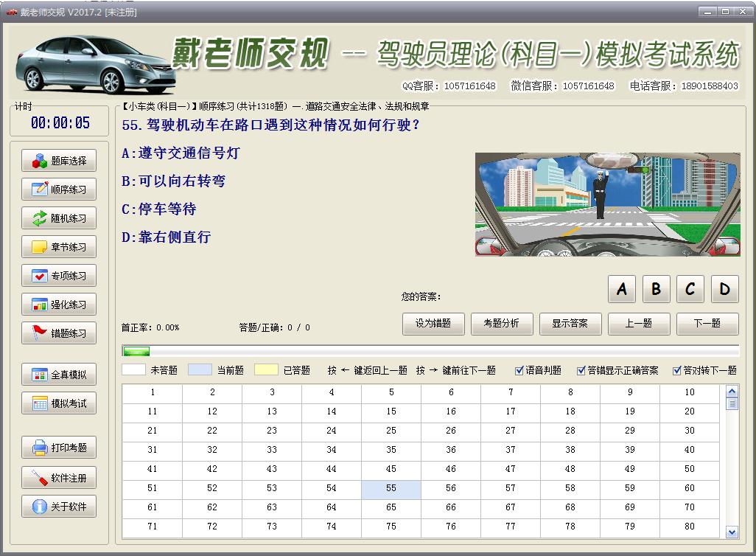Uncheck 答对转下一题 option
Screen dimensions: 756x556
677,370
